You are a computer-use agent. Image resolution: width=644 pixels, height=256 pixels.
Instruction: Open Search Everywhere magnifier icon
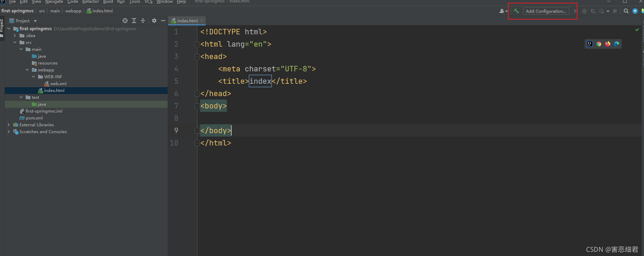click(626, 11)
